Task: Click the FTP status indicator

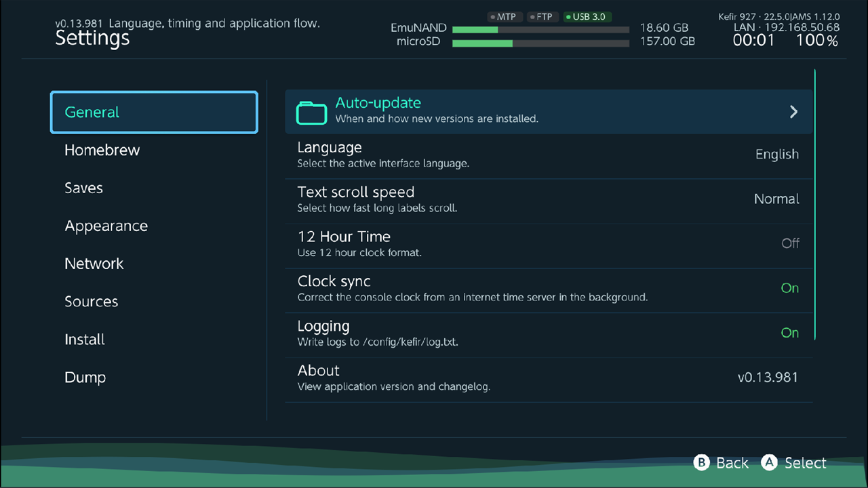Action: 541,17
